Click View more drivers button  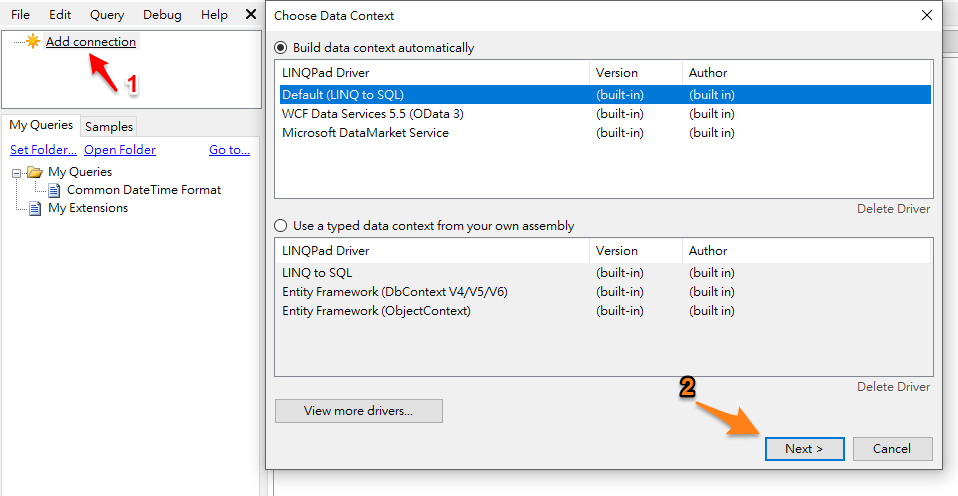click(358, 410)
